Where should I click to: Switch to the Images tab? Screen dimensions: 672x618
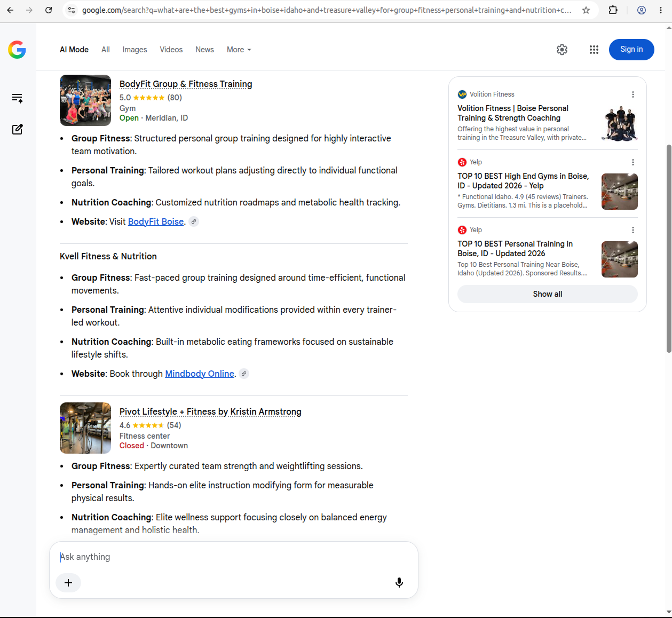pyautogui.click(x=135, y=50)
